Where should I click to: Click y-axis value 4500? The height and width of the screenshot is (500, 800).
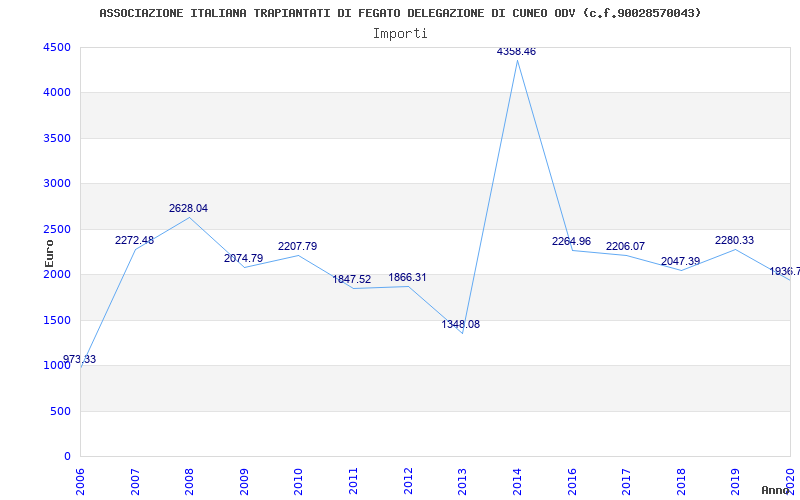click(57, 47)
